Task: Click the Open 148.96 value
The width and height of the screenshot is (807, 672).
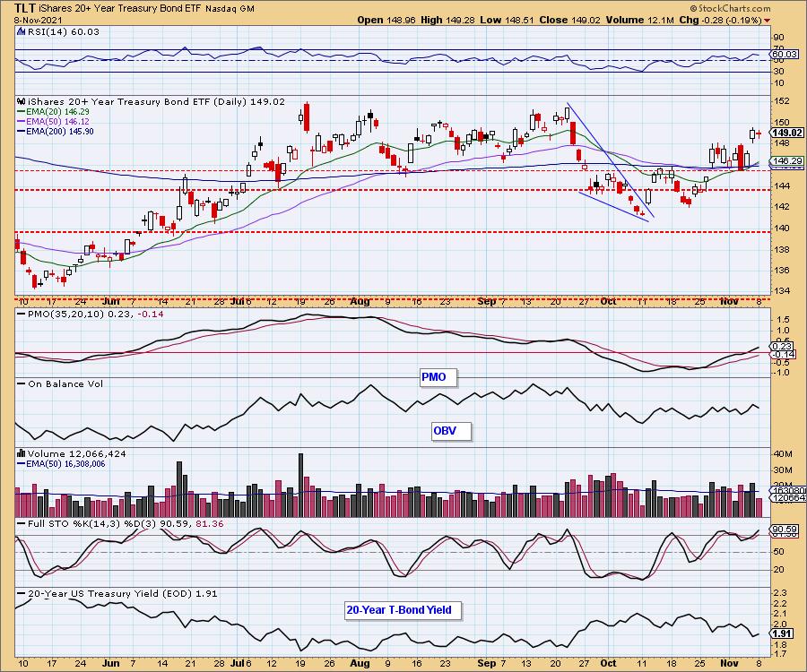Action: click(x=387, y=20)
